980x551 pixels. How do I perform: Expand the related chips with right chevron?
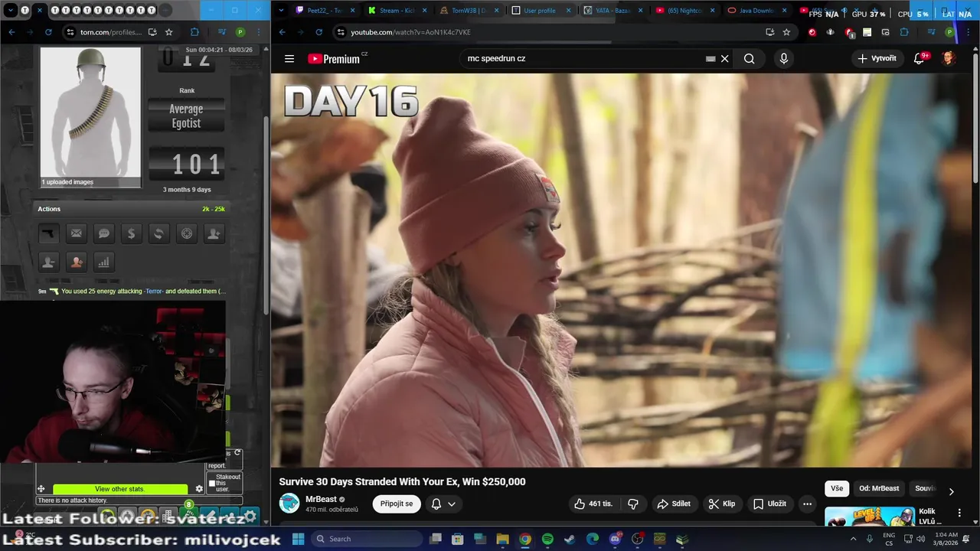[x=951, y=492]
